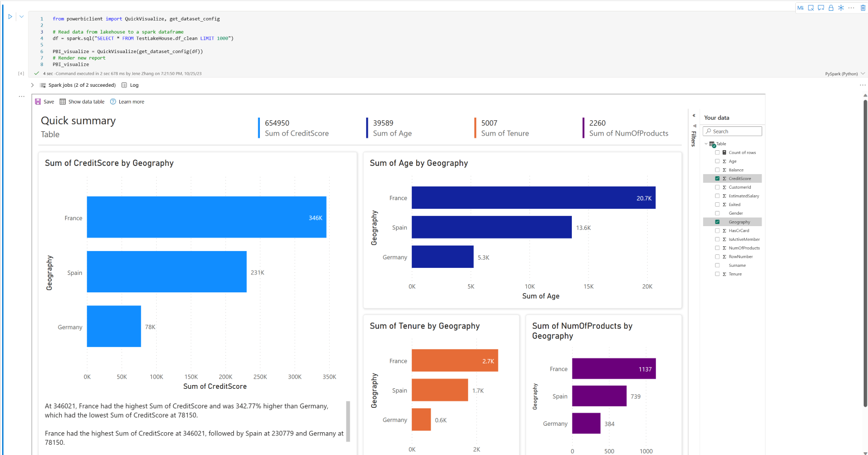Open PySpark (Python) language dropdown

pos(845,74)
